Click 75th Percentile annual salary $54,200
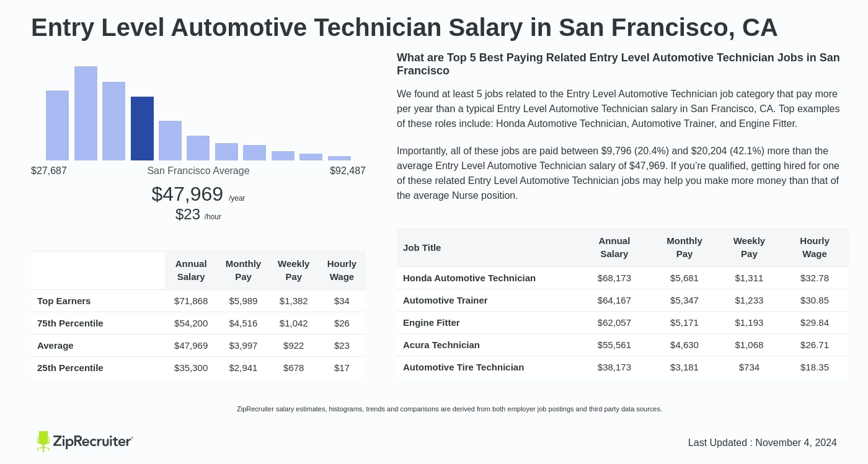 click(191, 323)
